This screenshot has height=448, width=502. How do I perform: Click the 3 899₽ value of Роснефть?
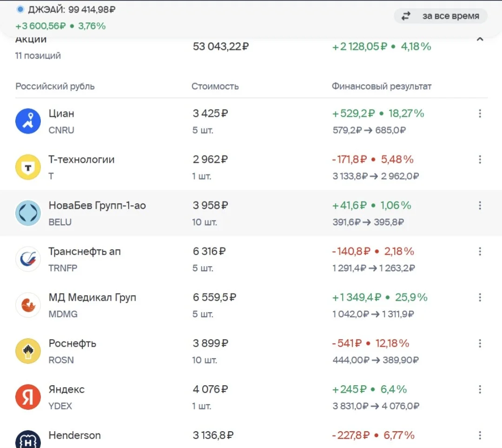(x=211, y=343)
